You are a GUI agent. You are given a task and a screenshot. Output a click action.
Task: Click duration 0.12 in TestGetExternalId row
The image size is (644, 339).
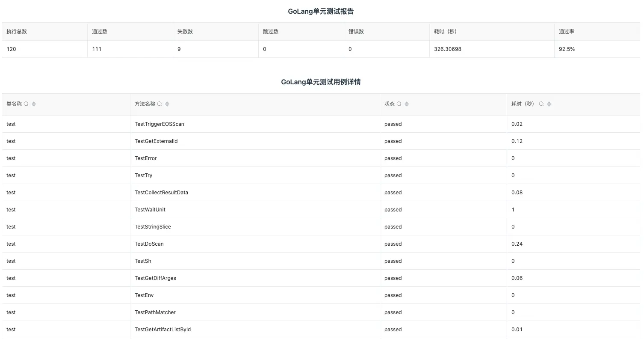point(517,141)
